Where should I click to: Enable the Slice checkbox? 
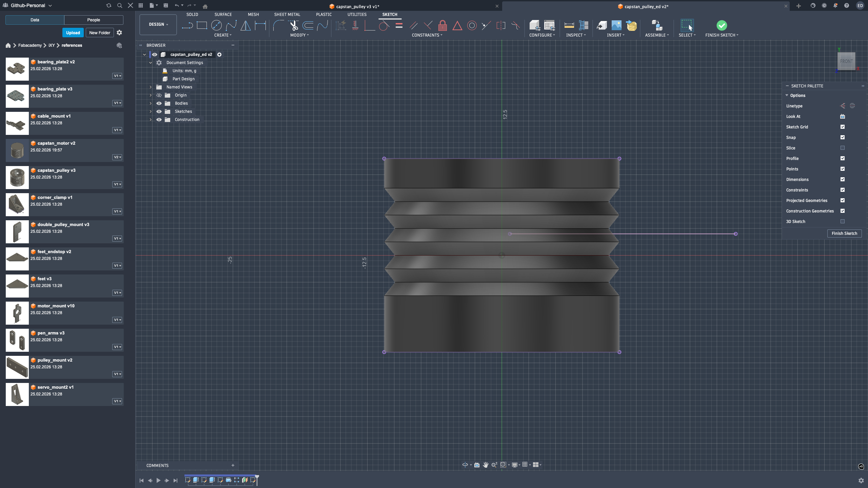tap(843, 148)
